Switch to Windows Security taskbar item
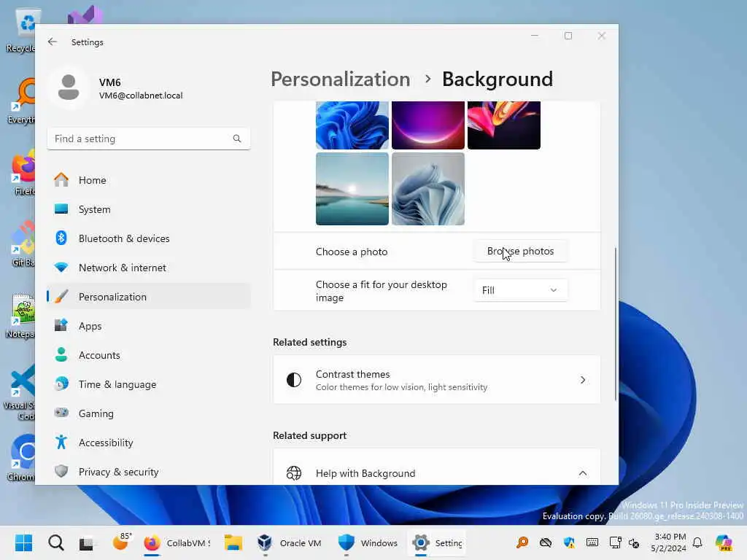The width and height of the screenshot is (747, 560). [368, 542]
